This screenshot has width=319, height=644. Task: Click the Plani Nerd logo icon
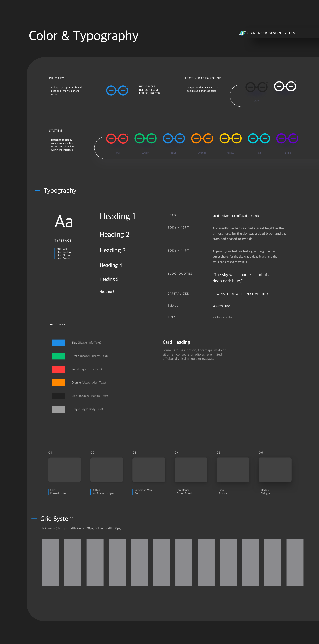coord(242,33)
